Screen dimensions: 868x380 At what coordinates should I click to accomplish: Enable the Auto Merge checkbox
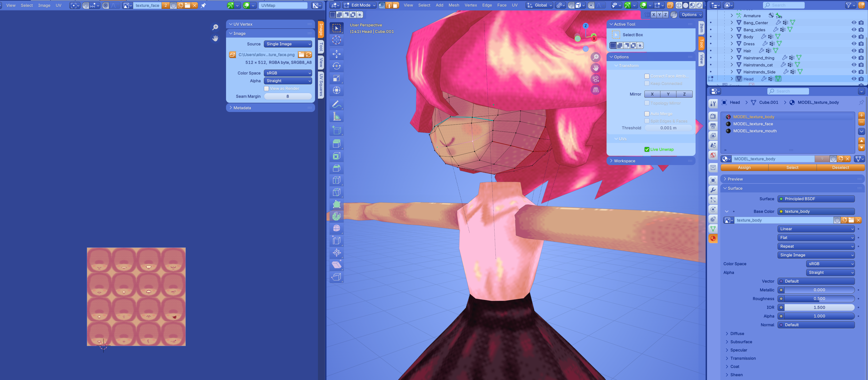tap(647, 114)
